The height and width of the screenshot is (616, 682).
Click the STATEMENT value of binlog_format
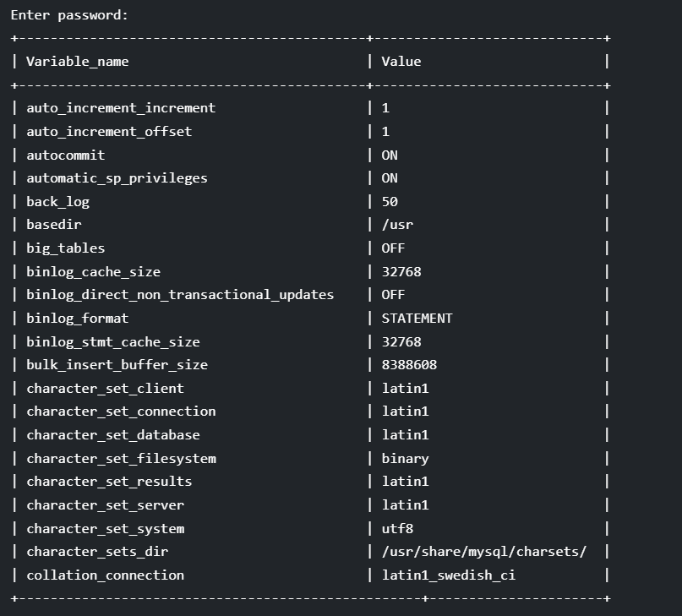click(417, 319)
